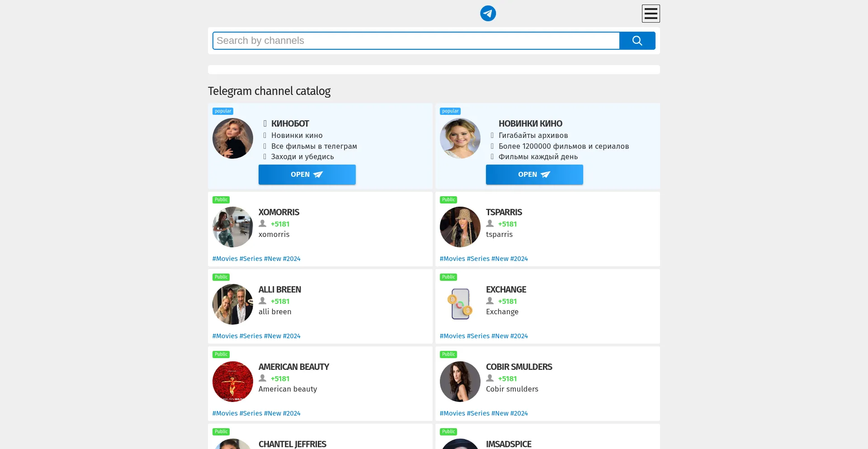Screen dimensions: 868x449
Task: Click Public badge on AMERICAN BEAUTY card
Action: click(221, 354)
